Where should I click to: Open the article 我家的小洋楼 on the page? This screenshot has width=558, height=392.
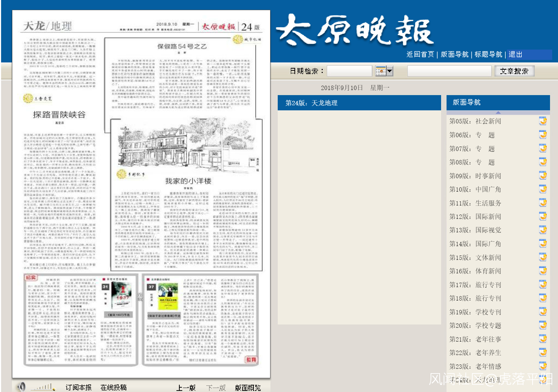pos(188,181)
